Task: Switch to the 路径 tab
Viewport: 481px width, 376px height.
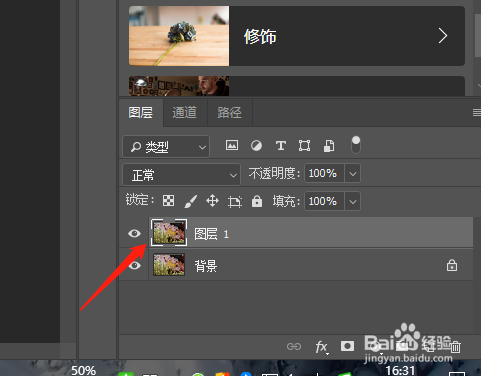Action: point(229,113)
